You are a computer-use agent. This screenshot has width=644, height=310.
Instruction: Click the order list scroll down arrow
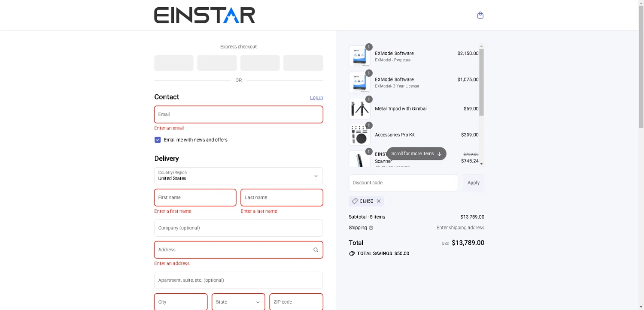pyautogui.click(x=481, y=164)
